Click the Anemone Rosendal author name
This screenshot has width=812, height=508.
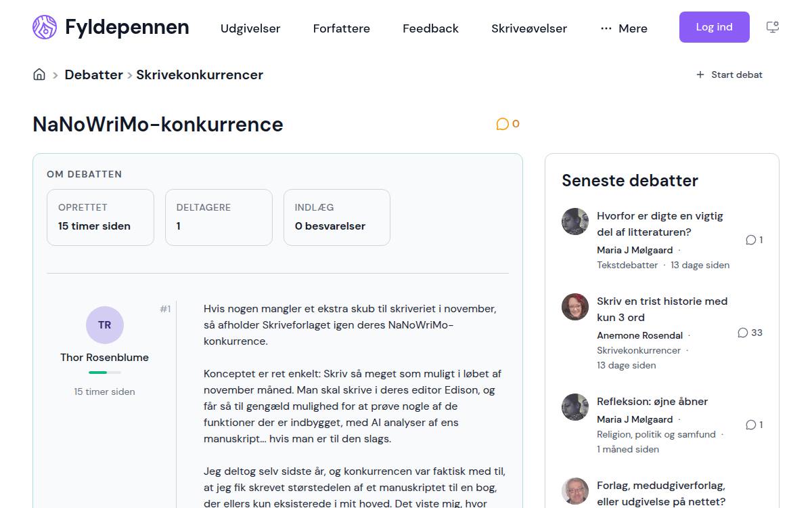pos(640,335)
